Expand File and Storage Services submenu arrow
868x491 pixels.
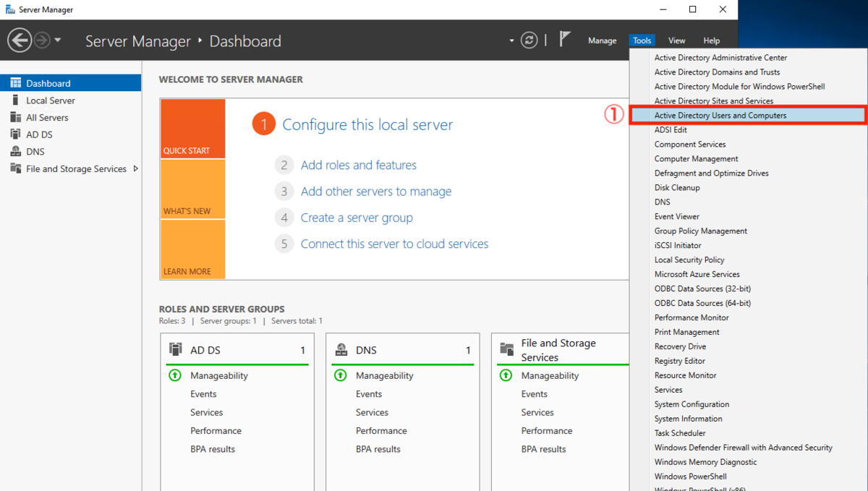(135, 168)
